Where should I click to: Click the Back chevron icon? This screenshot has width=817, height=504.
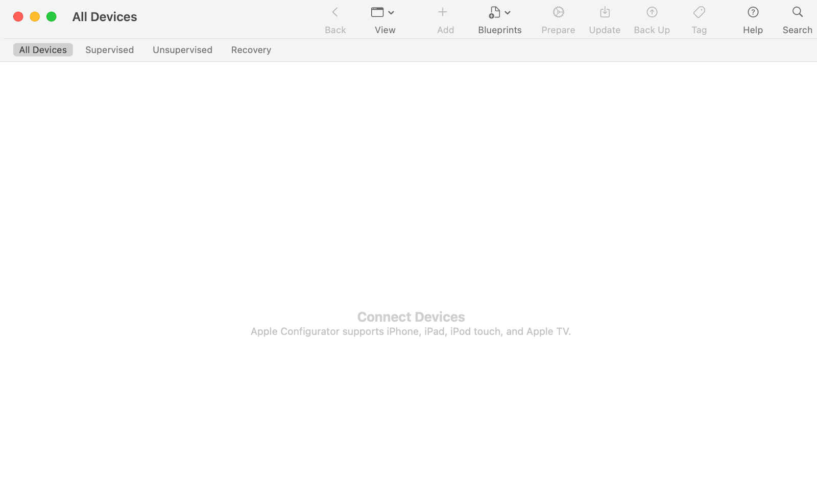point(335,12)
